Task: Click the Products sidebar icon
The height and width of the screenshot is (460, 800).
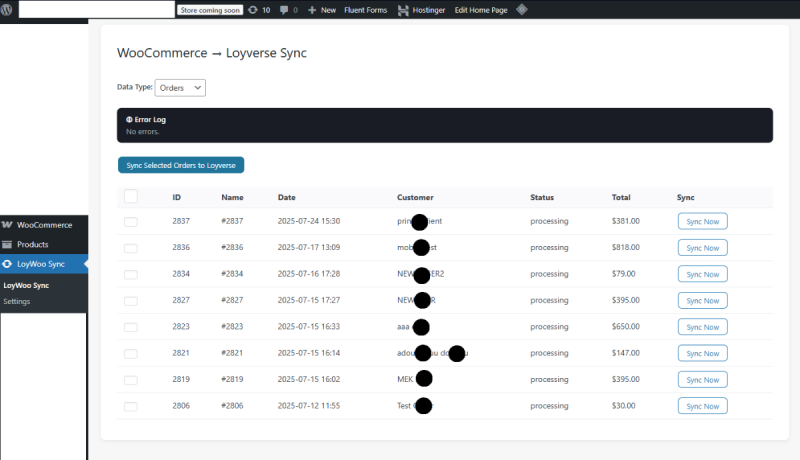Action: coord(8,244)
